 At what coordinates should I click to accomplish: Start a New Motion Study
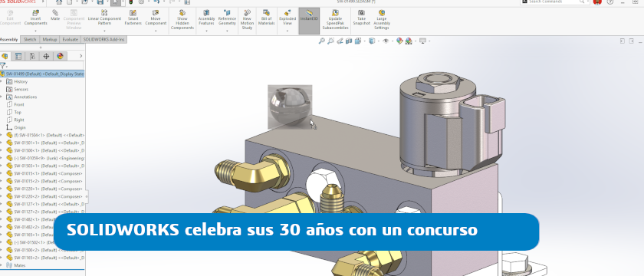[x=247, y=20]
